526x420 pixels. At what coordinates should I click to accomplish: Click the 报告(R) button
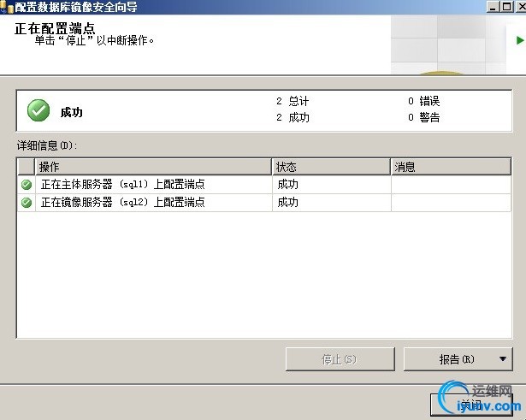coord(458,359)
